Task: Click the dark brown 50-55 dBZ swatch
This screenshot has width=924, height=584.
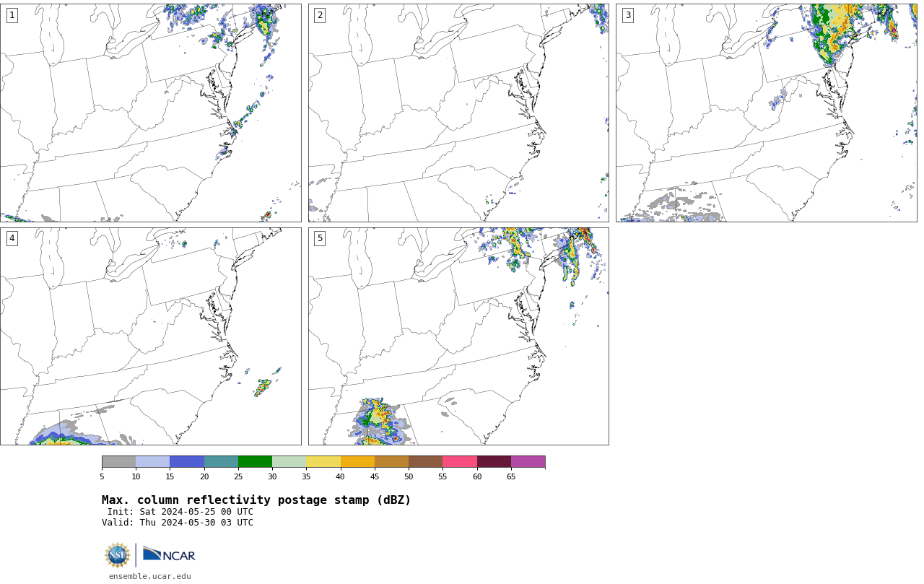Action: [x=425, y=462]
